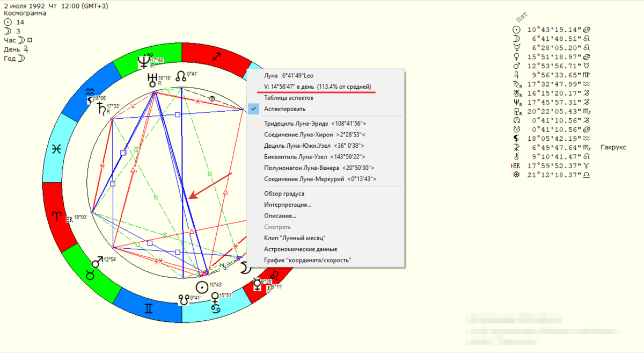This screenshot has width=644, height=353.
Task: Click the Гакрукс star label
Action: point(614,148)
